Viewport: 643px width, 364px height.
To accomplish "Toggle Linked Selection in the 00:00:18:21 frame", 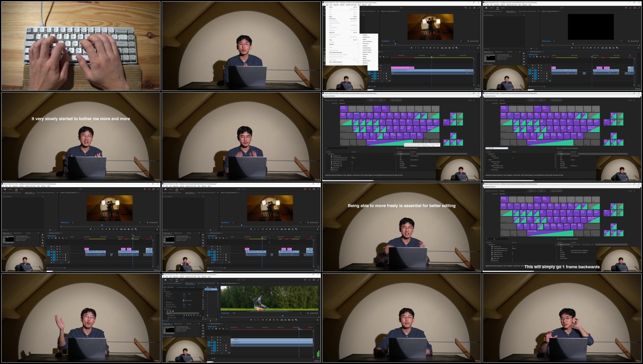I will point(55,238).
